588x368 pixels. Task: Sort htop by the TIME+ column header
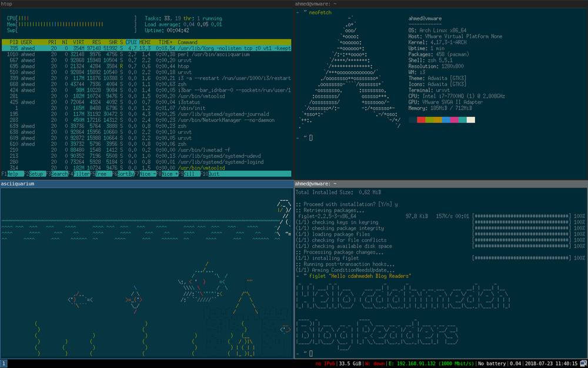click(165, 42)
